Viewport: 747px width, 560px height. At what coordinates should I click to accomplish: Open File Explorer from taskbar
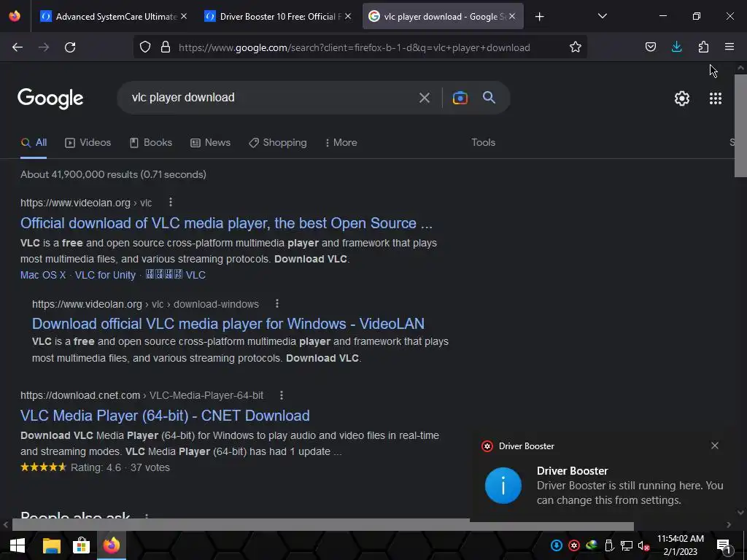(x=52, y=545)
